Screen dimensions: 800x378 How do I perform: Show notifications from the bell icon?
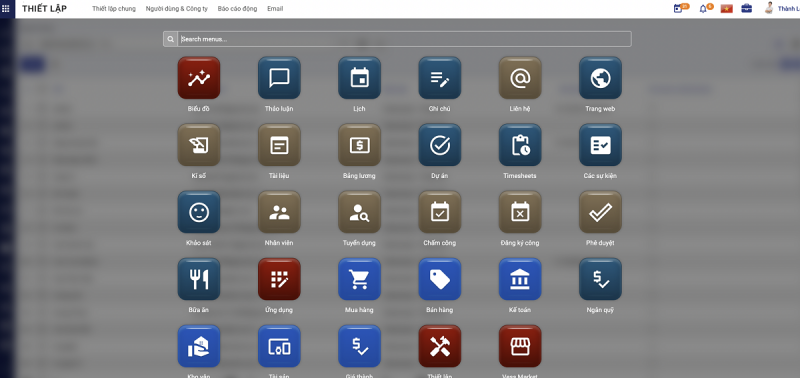706,8
